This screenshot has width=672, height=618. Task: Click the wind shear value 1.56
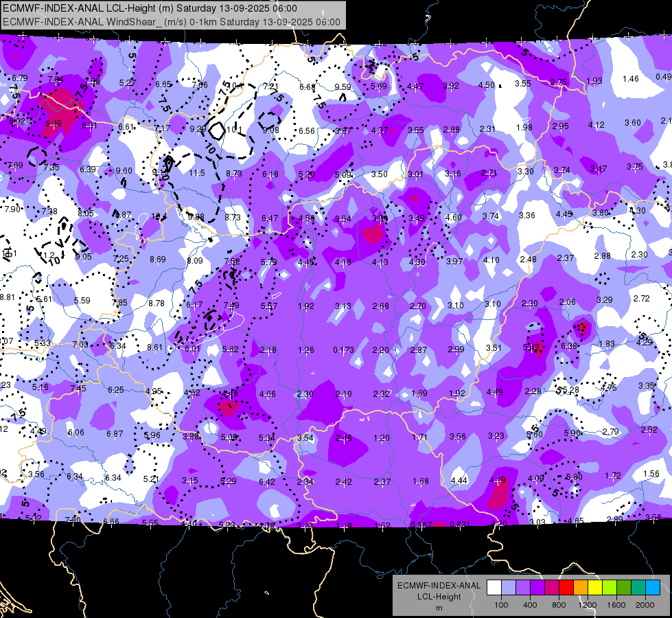click(x=651, y=474)
